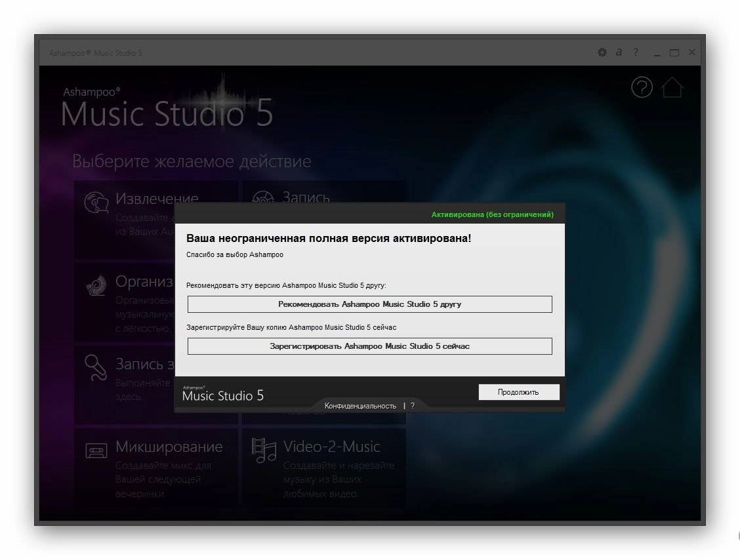Viewport: 740px width, 560px height.
Task: Click the Извлечение CD rip icon
Action: (96, 203)
